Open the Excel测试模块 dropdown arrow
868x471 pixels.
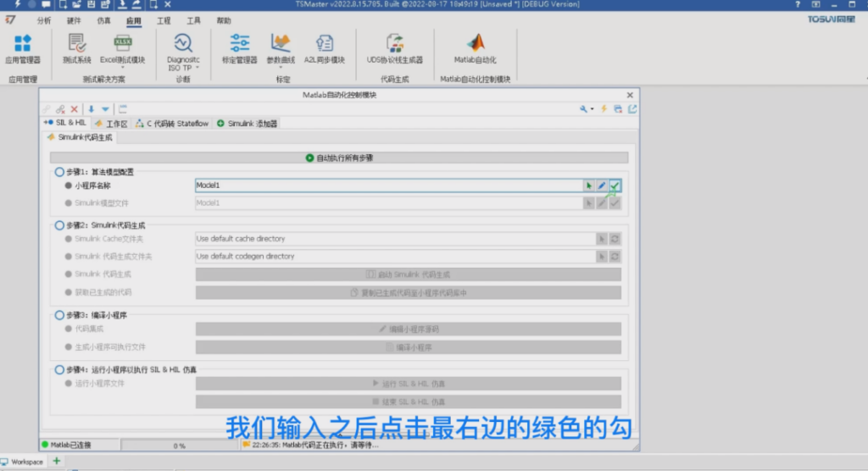coord(122,68)
